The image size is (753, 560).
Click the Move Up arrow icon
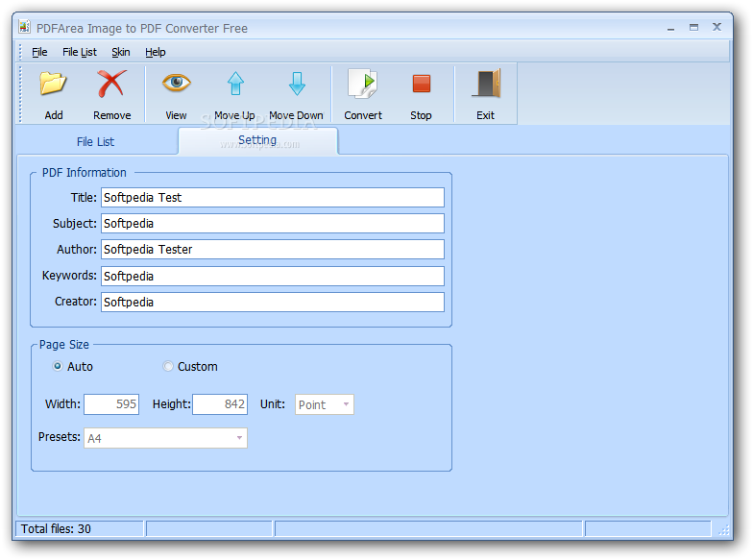coord(234,84)
